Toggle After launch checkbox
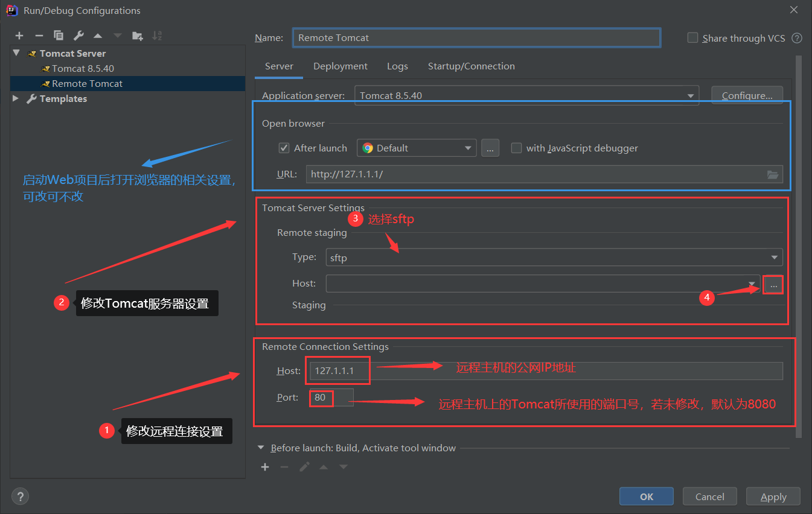812x514 pixels. pos(284,148)
